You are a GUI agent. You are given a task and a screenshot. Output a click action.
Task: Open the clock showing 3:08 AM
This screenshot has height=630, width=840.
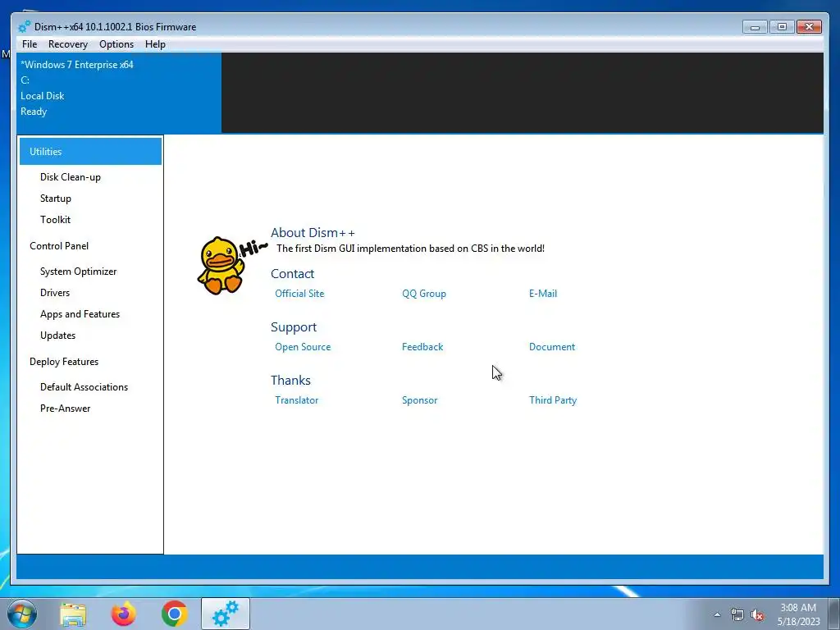point(798,614)
